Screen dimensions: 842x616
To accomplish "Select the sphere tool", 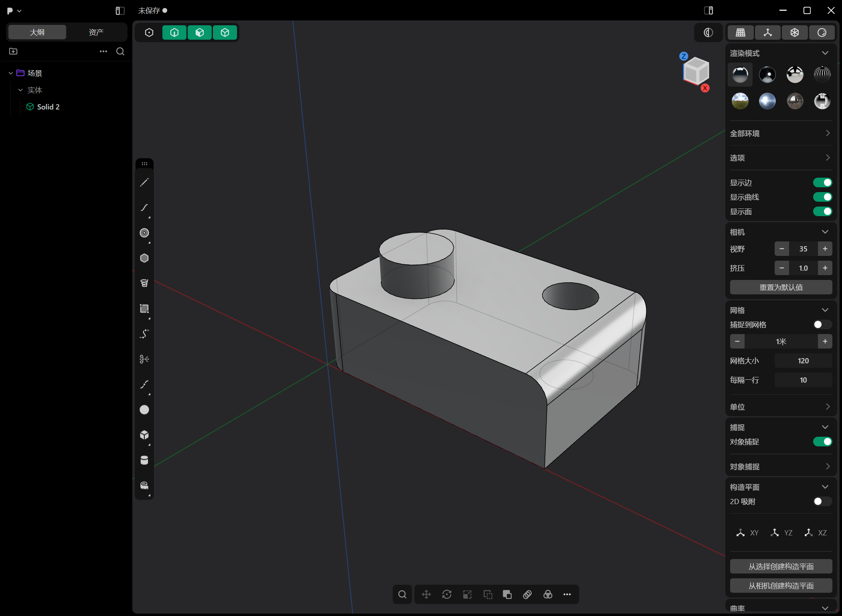I will [144, 410].
